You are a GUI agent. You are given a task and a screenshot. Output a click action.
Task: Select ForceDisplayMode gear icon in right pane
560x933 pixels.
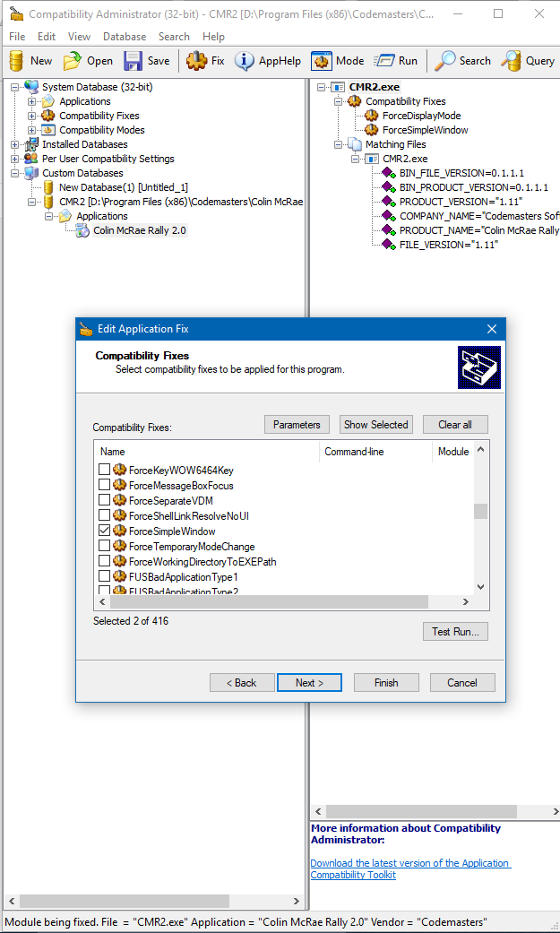pos(371,116)
